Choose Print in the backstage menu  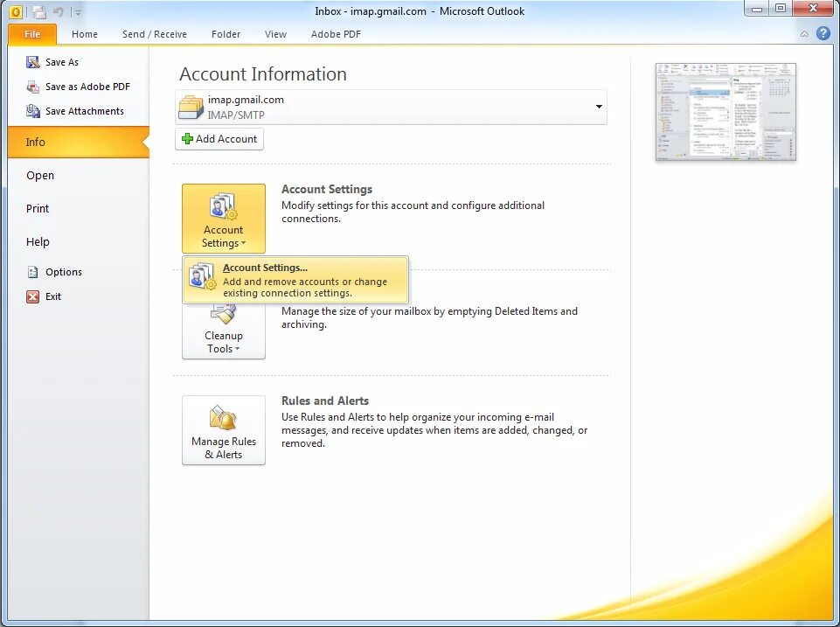(x=38, y=208)
